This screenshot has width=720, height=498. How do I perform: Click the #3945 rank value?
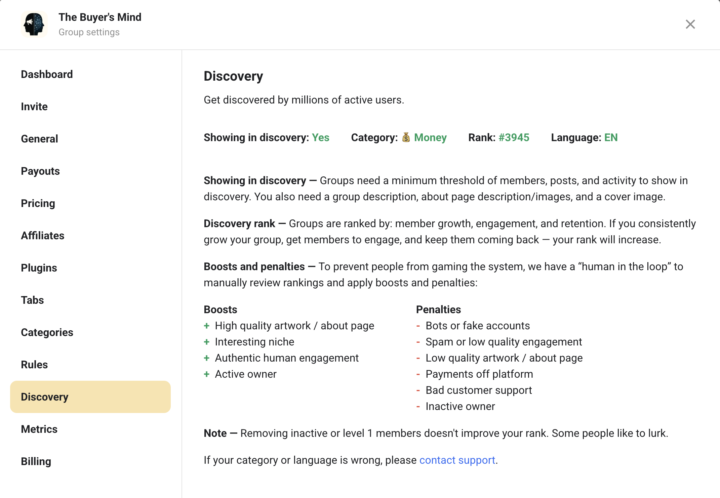click(x=514, y=138)
